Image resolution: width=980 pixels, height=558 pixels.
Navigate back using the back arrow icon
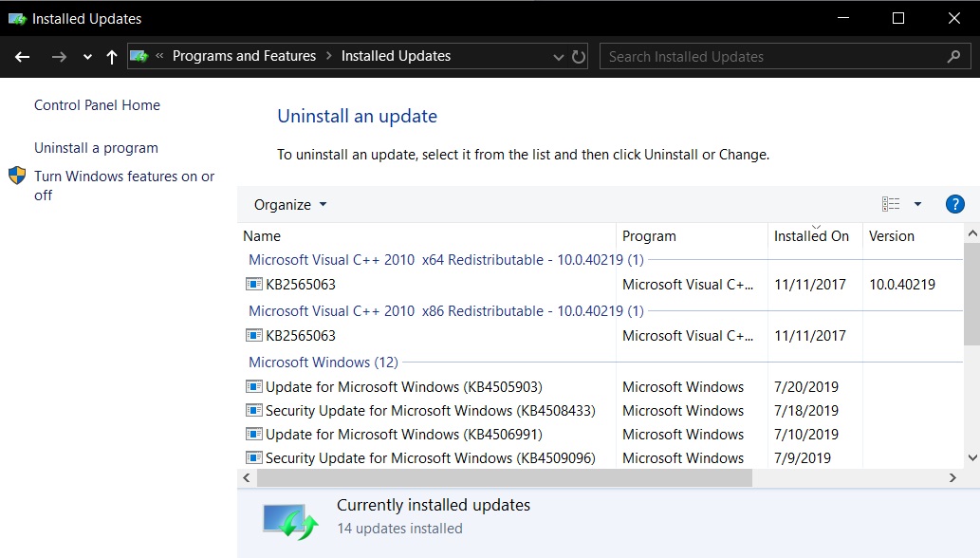pos(21,57)
